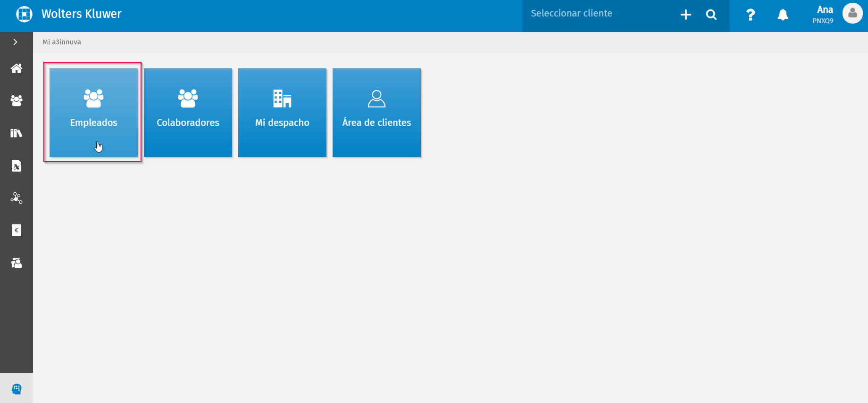The image size is (868, 403).
Task: Add a new client with plus icon
Action: click(686, 15)
